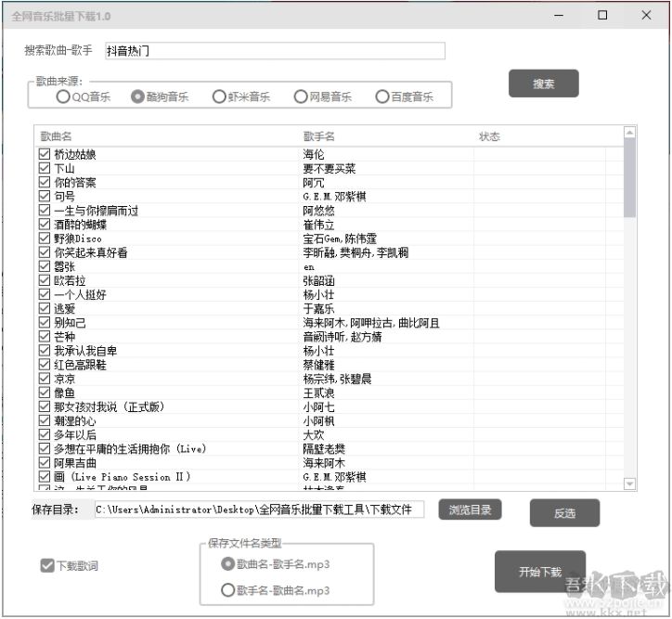This screenshot has height=619, width=672.
Task: Toggle checkbox for 潮湿的心
Action: coord(45,420)
